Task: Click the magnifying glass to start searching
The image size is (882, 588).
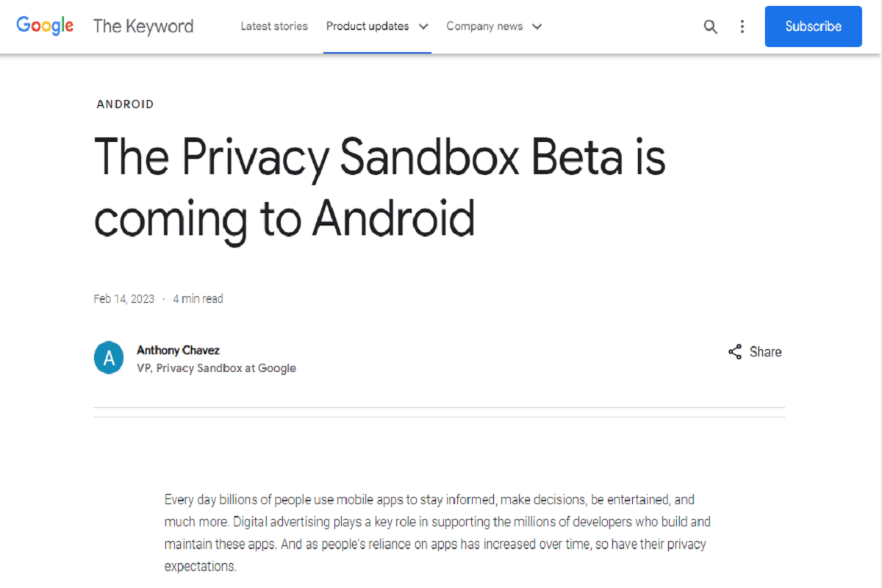Action: 710,26
